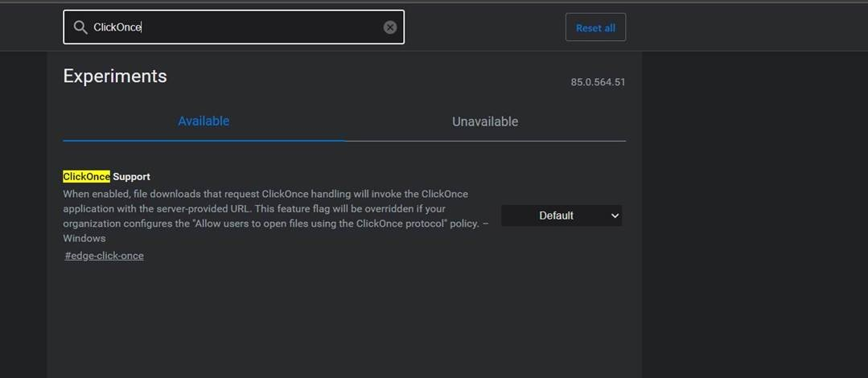Switch to the Available tab
868x378 pixels.
[204, 121]
